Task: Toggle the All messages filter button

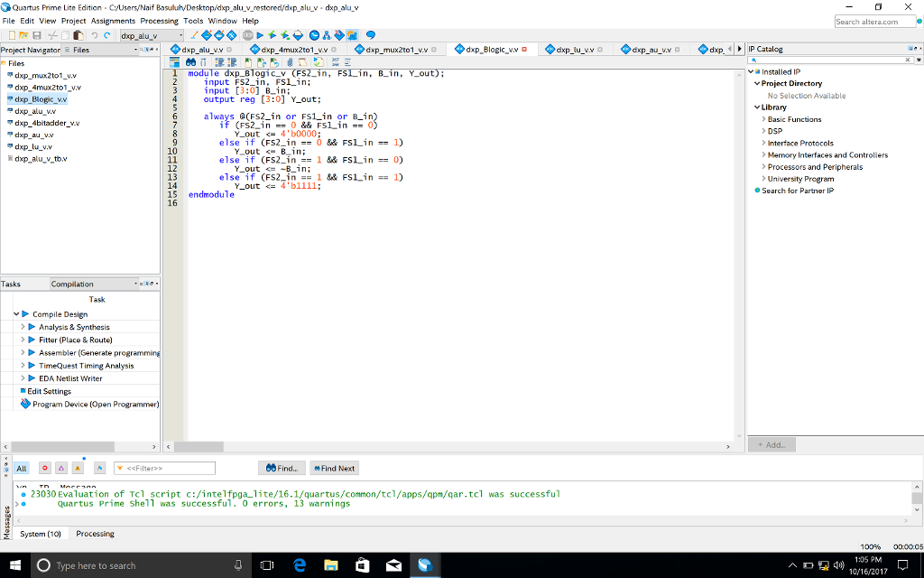Action: [x=22, y=468]
